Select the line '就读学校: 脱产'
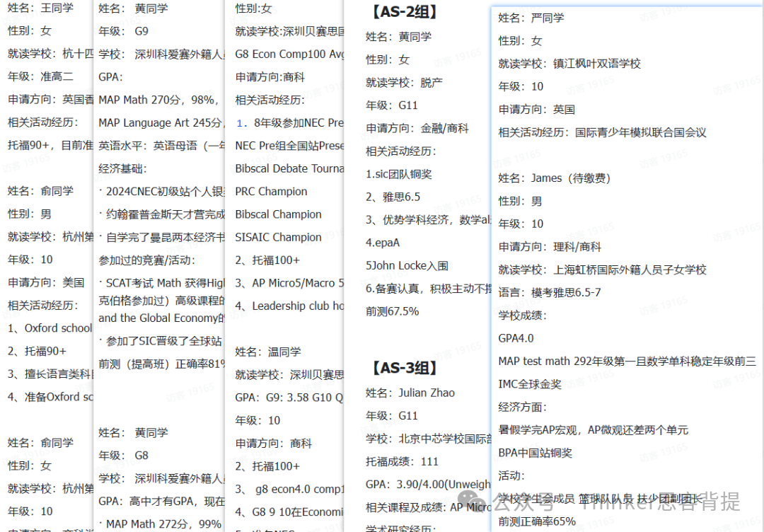Screen dimensions: 764x532 click(404, 83)
